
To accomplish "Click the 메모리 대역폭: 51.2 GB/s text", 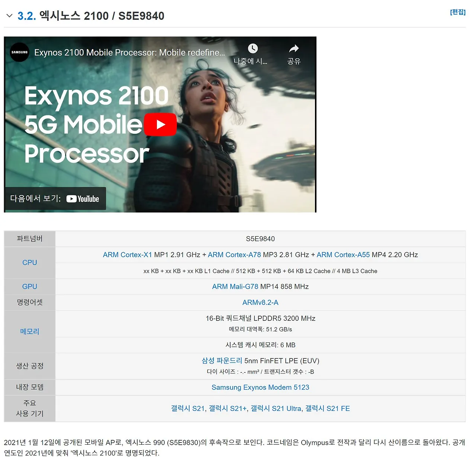I will [x=260, y=330].
